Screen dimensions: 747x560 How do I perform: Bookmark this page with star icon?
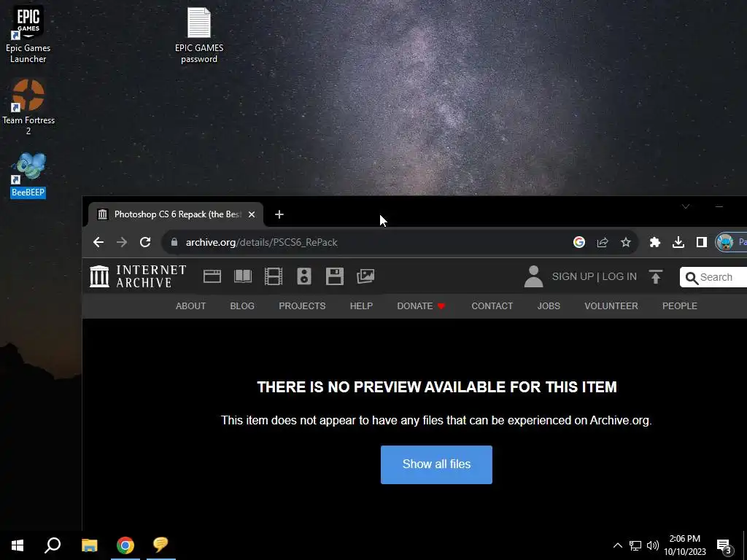point(625,242)
